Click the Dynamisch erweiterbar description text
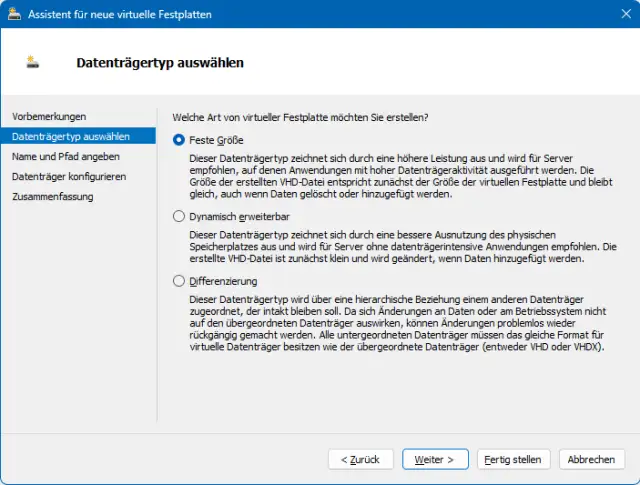The width and height of the screenshot is (640, 485). click(x=404, y=246)
